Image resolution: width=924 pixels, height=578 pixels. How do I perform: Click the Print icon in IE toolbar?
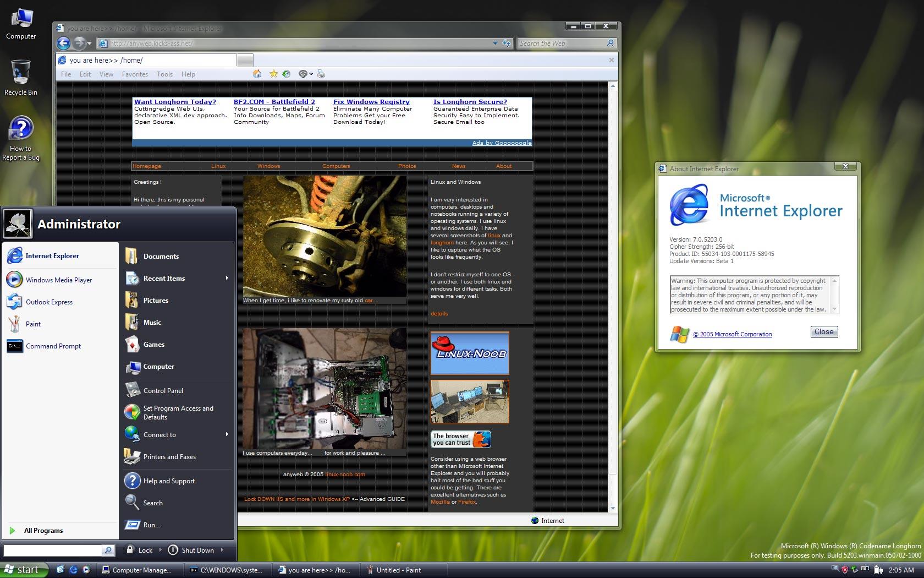coord(321,74)
